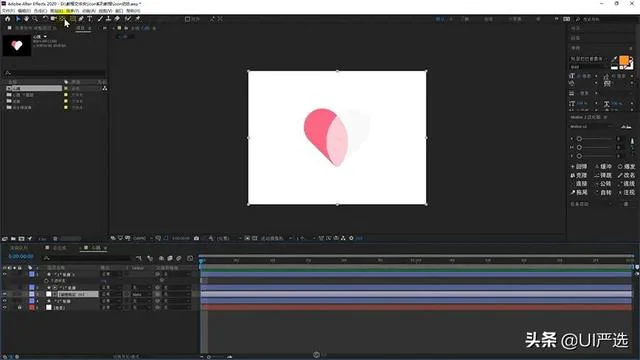Toggle the lock on the bottom red layer

(x=19, y=307)
